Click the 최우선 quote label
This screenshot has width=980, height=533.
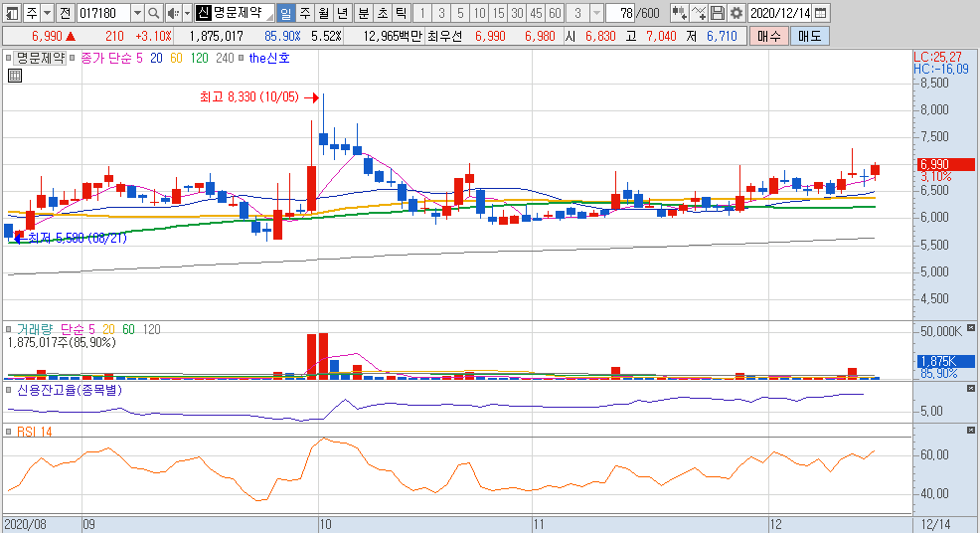445,36
